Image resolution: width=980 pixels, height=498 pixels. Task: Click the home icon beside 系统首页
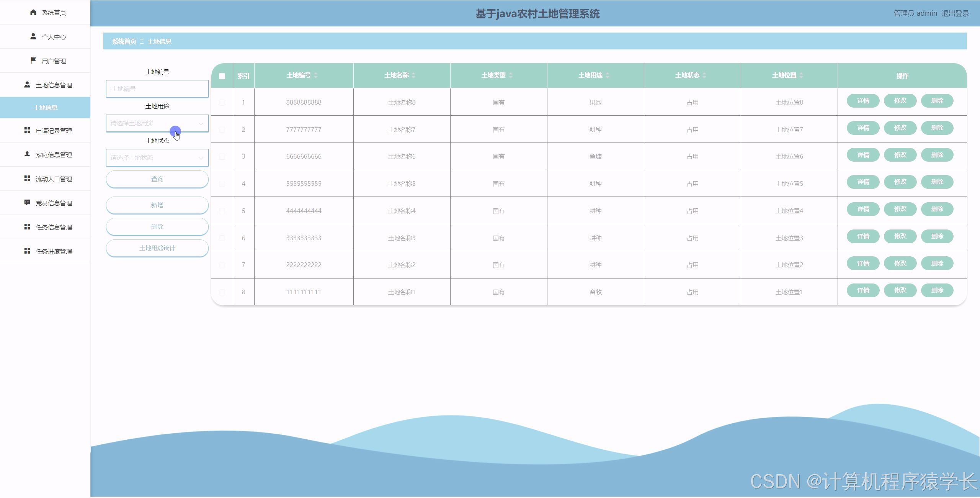click(33, 12)
